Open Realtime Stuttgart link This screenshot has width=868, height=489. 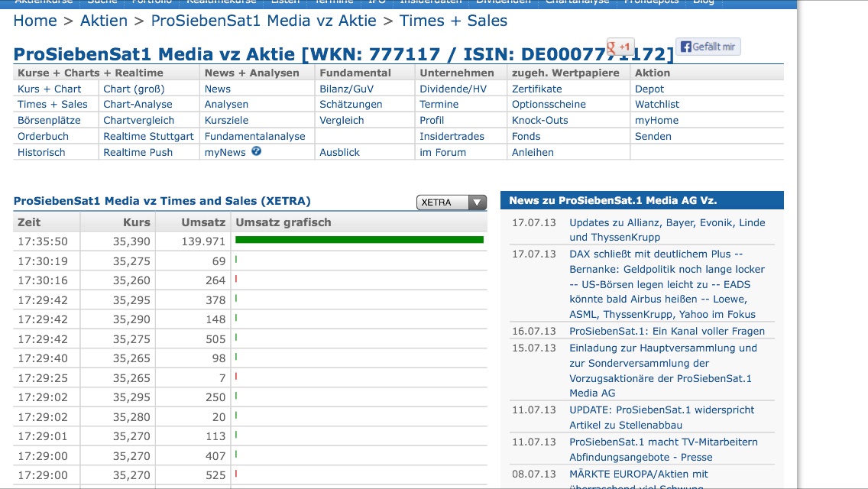(x=148, y=136)
